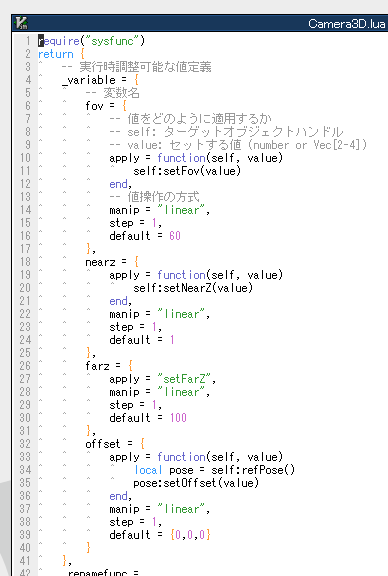
Task: Click the "linear" string on line 22
Action: [x=181, y=314]
